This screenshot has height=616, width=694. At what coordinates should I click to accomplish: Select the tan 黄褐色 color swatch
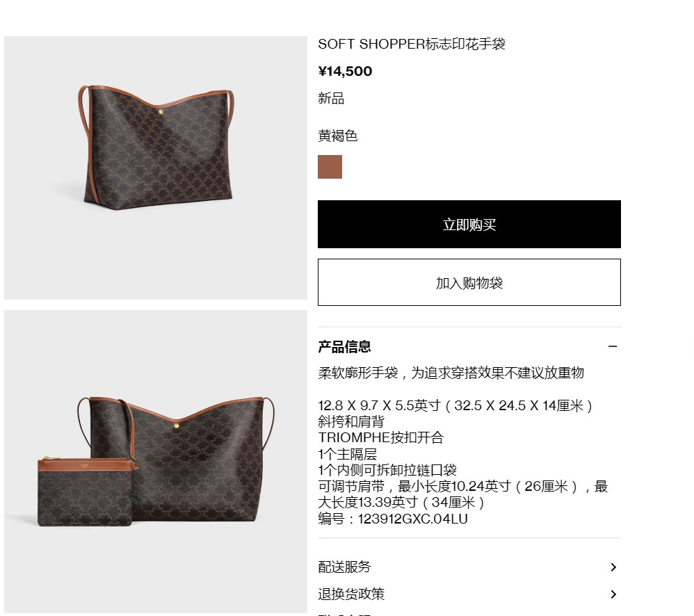pyautogui.click(x=330, y=167)
